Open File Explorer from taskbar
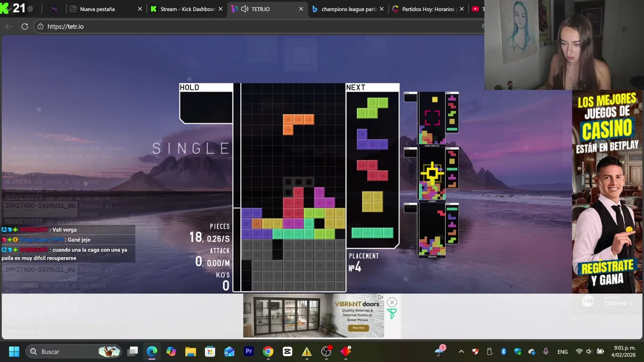The height and width of the screenshot is (362, 644). tap(190, 351)
